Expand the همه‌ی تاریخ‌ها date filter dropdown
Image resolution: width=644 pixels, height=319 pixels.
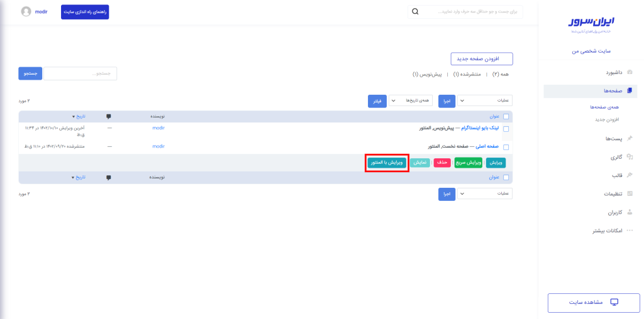[410, 100]
